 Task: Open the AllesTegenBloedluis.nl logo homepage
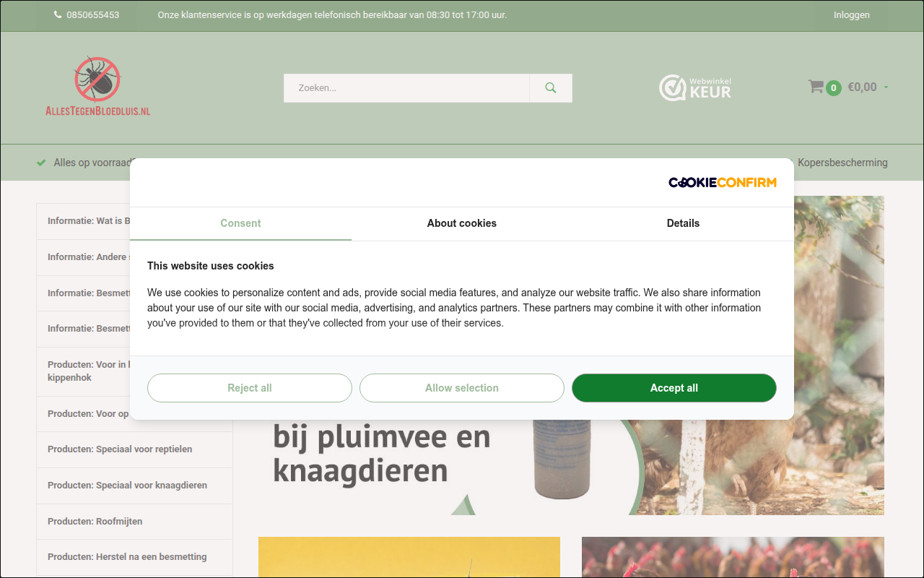coord(97,87)
